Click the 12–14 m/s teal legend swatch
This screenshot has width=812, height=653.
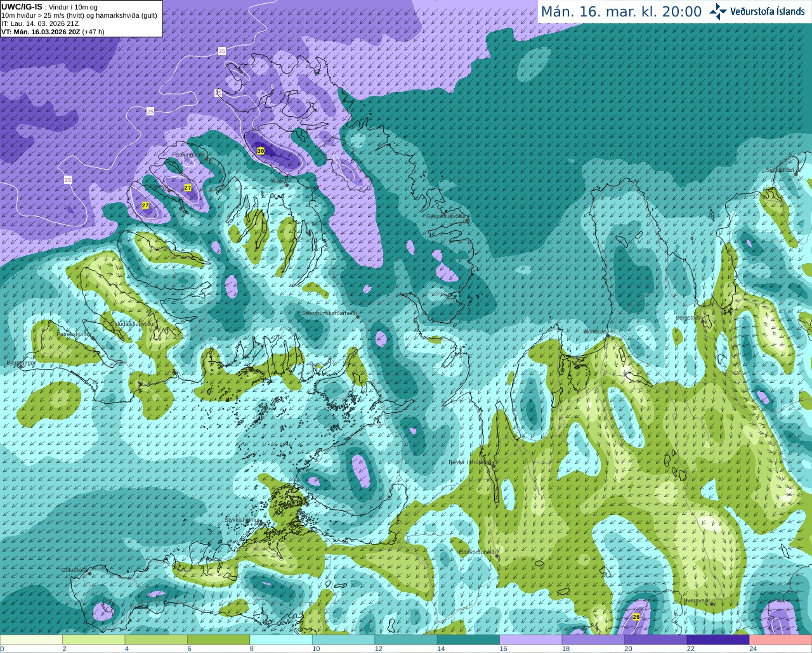point(406,640)
